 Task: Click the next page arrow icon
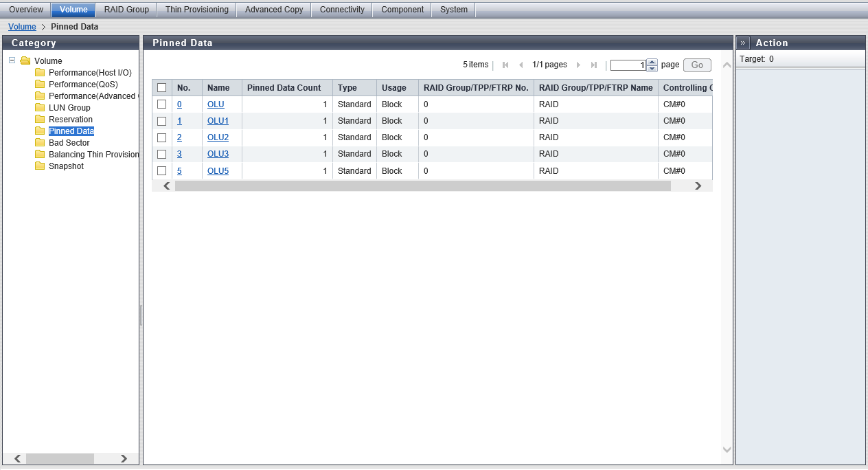(x=578, y=65)
